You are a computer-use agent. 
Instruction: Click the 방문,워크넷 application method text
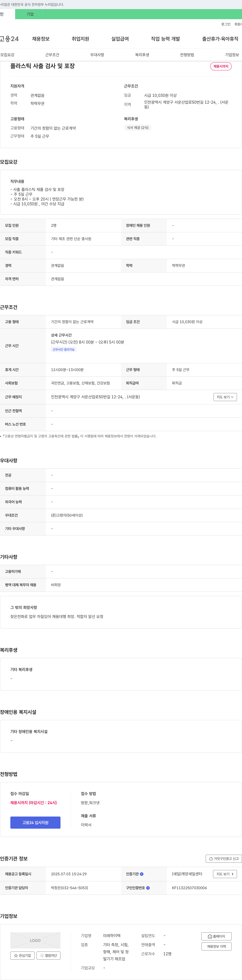90,802
